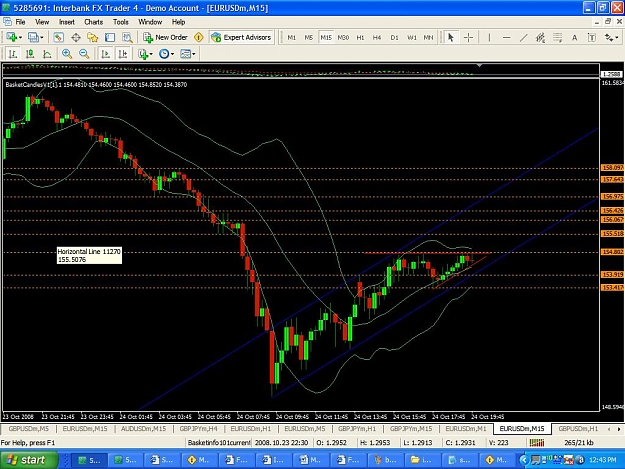Click the 153.417 price level label
The width and height of the screenshot is (625, 469).
pos(612,287)
